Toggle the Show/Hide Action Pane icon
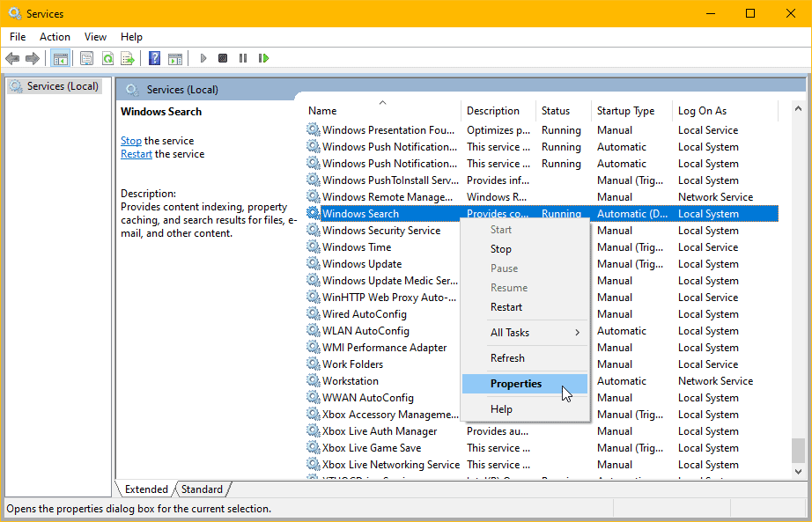The height and width of the screenshot is (522, 812). tap(175, 58)
